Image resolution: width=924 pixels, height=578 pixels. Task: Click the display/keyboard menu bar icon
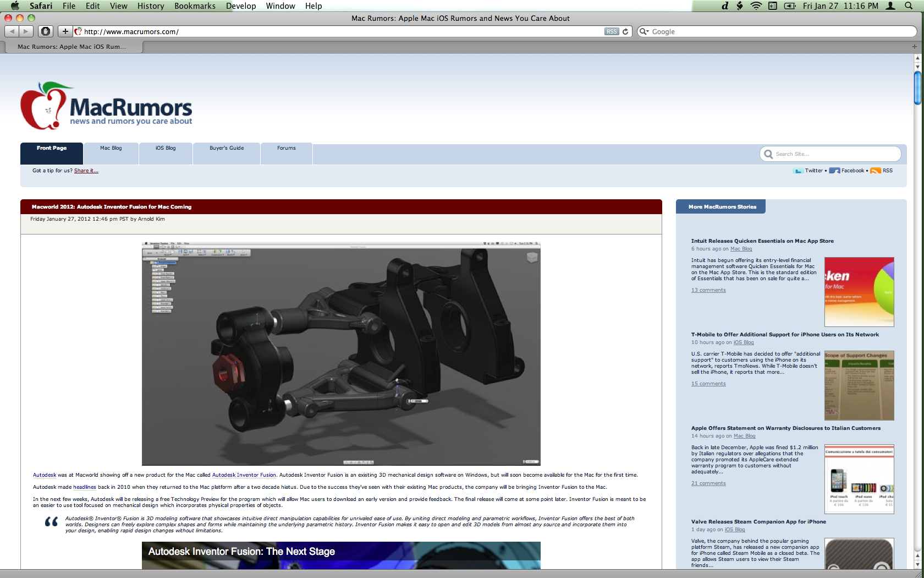pyautogui.click(x=773, y=6)
